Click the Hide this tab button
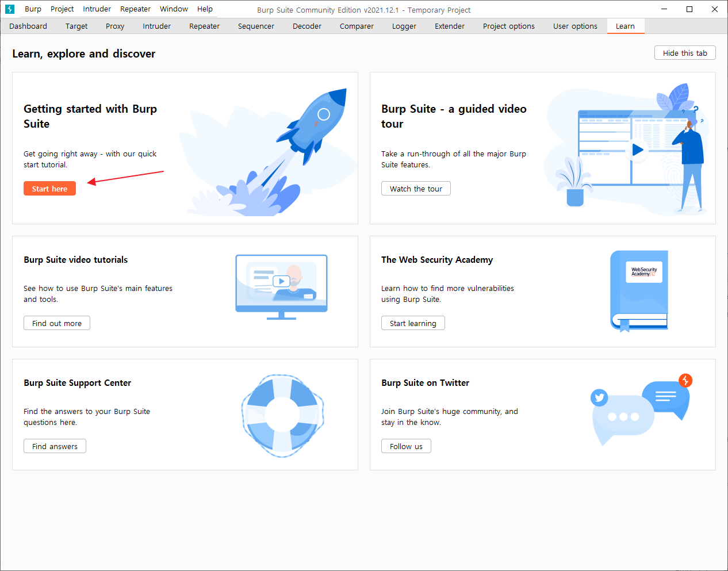This screenshot has width=728, height=571. (x=685, y=53)
